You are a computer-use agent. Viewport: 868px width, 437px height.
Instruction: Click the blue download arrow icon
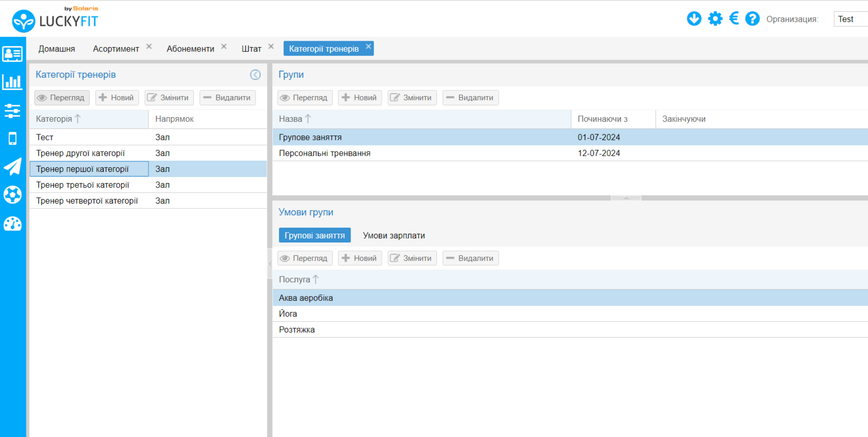tap(694, 19)
